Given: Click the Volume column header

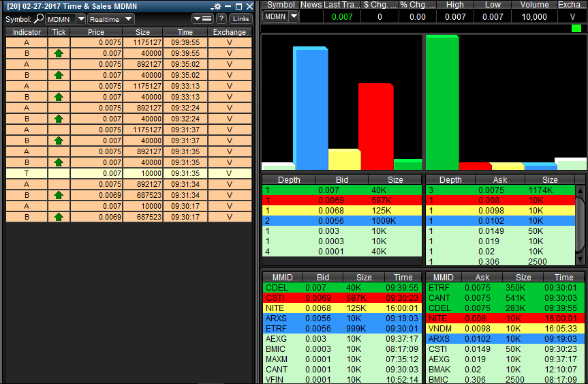Looking at the screenshot, I should 534,5.
